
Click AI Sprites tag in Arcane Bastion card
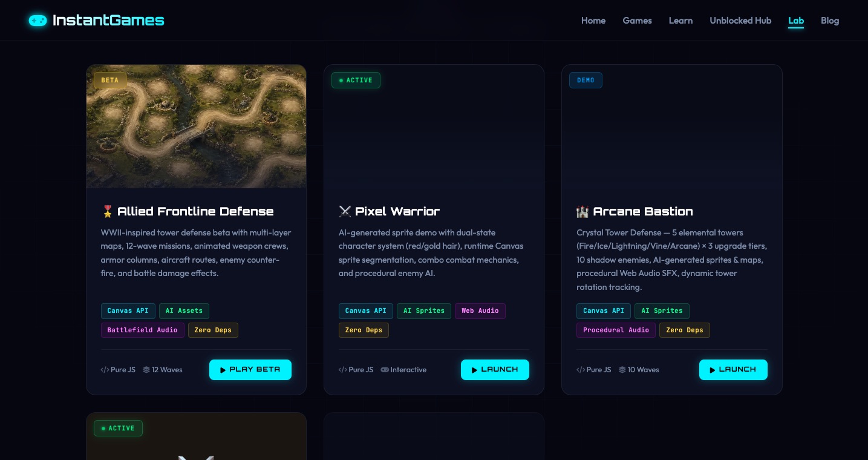(x=662, y=311)
